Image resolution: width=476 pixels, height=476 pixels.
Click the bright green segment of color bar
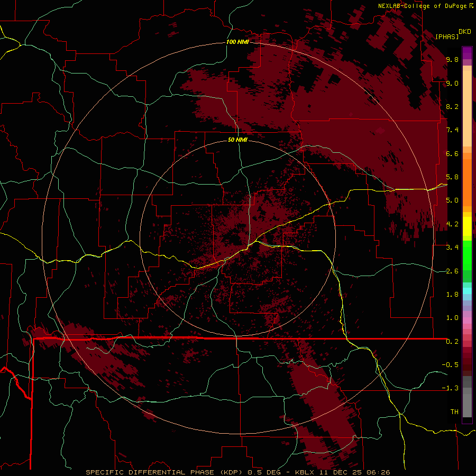(467, 255)
